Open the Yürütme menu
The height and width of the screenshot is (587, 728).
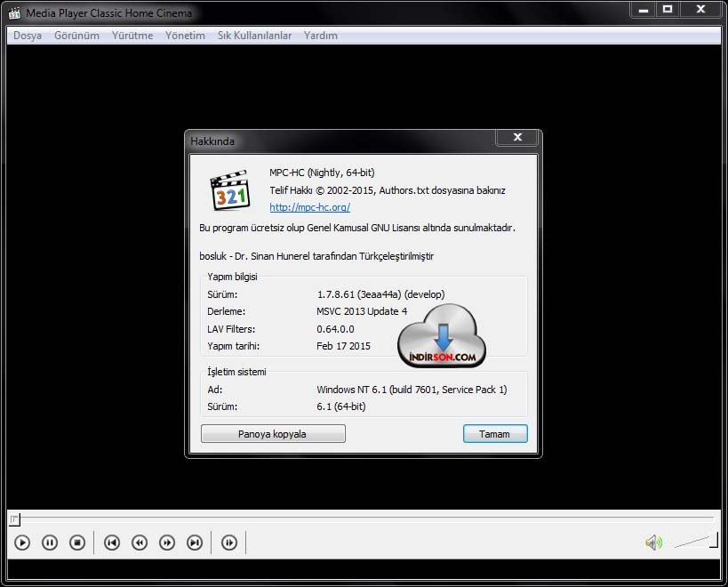click(x=132, y=36)
